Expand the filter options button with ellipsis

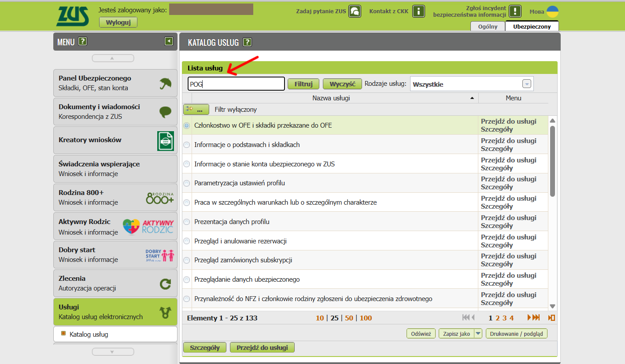pyautogui.click(x=196, y=110)
